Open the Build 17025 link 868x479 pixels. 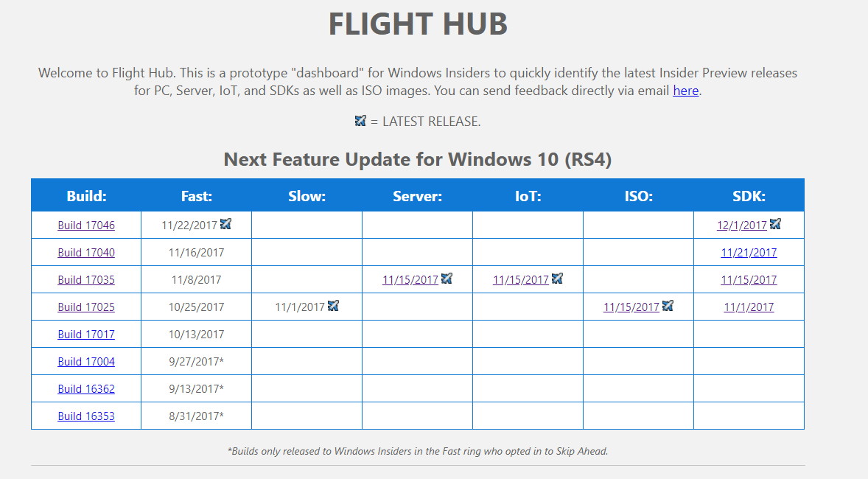coord(86,307)
